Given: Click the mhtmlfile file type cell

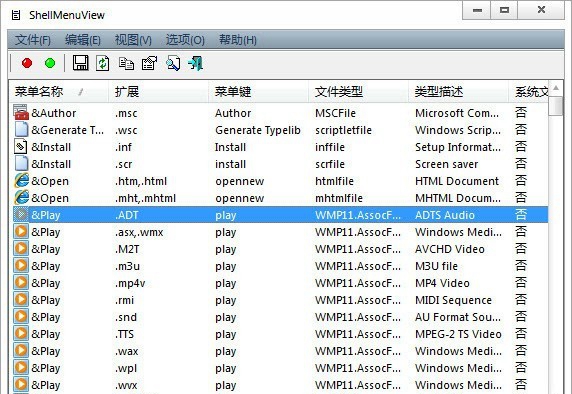Looking at the screenshot, I should pos(339,198).
